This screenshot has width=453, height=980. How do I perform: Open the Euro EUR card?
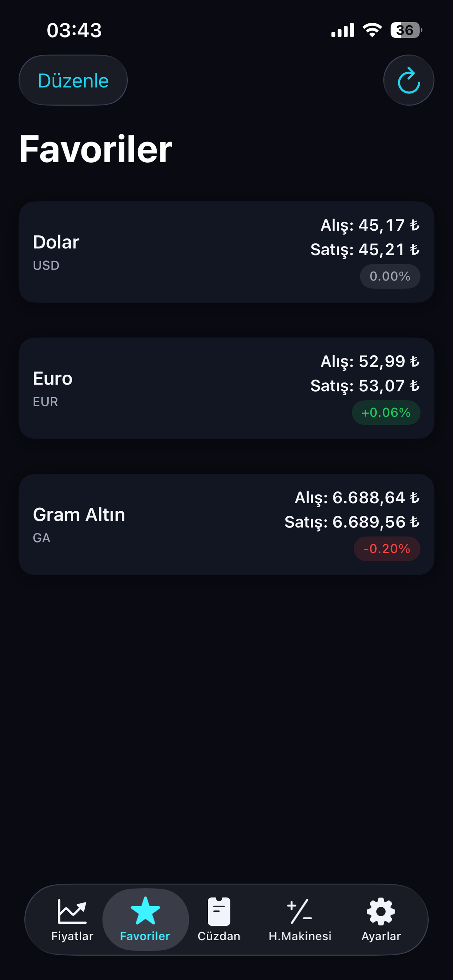coord(226,388)
